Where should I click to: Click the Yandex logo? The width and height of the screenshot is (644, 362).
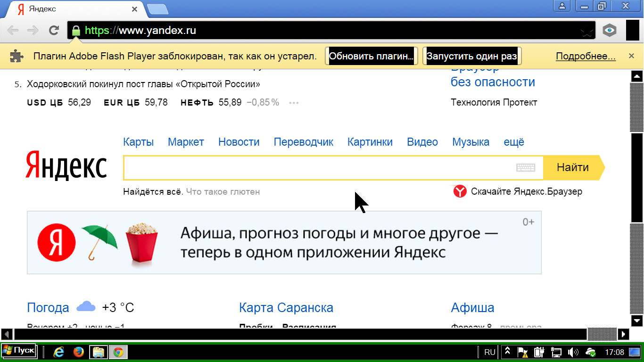(x=66, y=165)
